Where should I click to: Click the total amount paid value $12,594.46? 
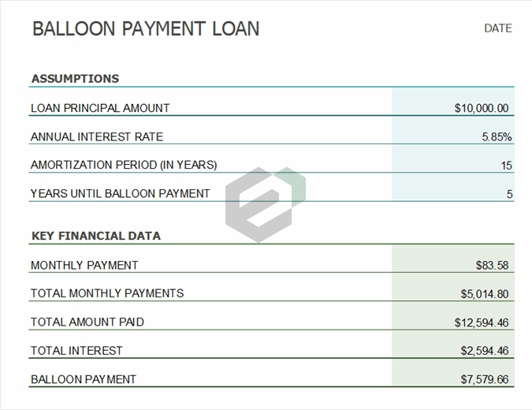click(481, 322)
